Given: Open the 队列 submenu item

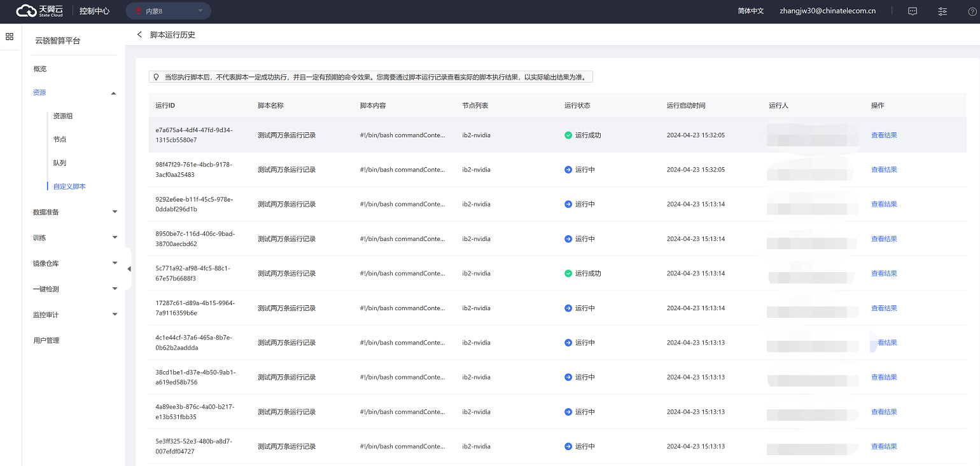Looking at the screenshot, I should point(60,163).
